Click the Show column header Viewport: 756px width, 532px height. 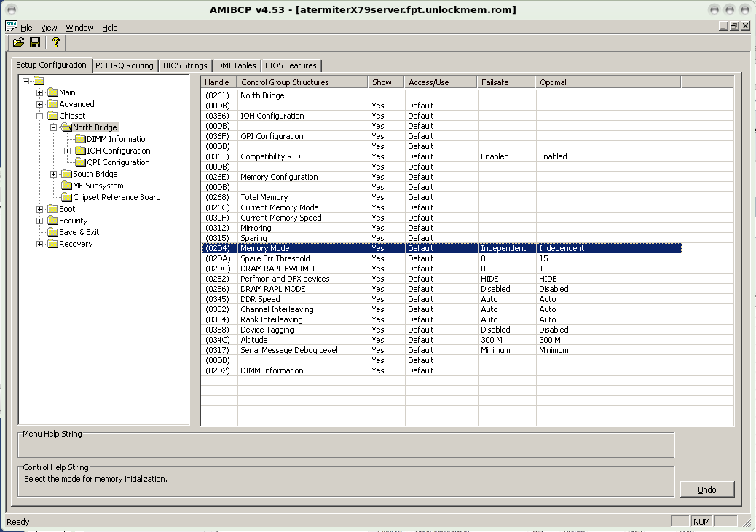coord(387,82)
